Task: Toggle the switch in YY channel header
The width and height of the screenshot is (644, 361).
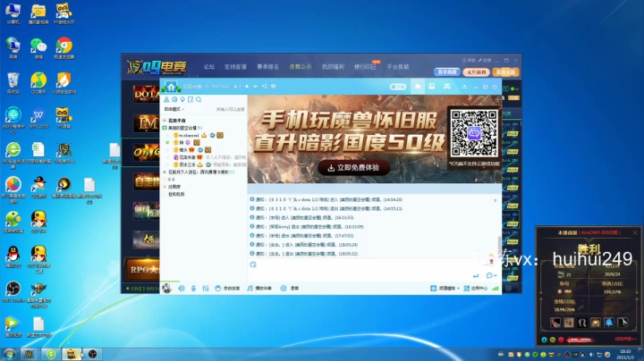Action: tap(397, 87)
